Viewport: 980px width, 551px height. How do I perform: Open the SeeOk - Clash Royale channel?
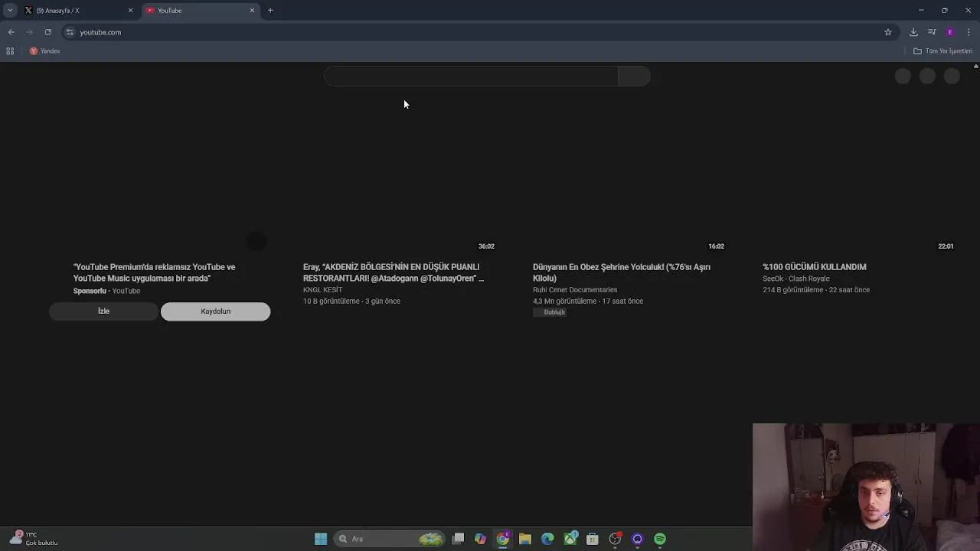pos(796,279)
